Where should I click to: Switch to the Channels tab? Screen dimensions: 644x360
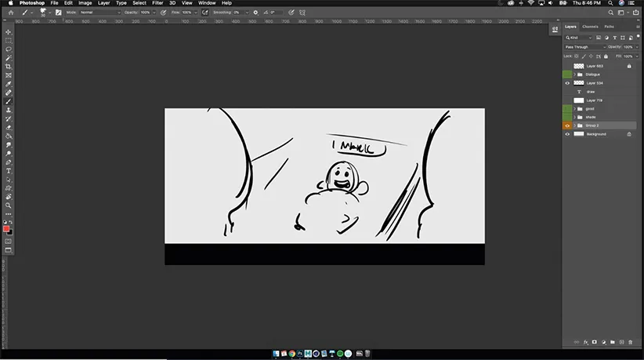[590, 27]
